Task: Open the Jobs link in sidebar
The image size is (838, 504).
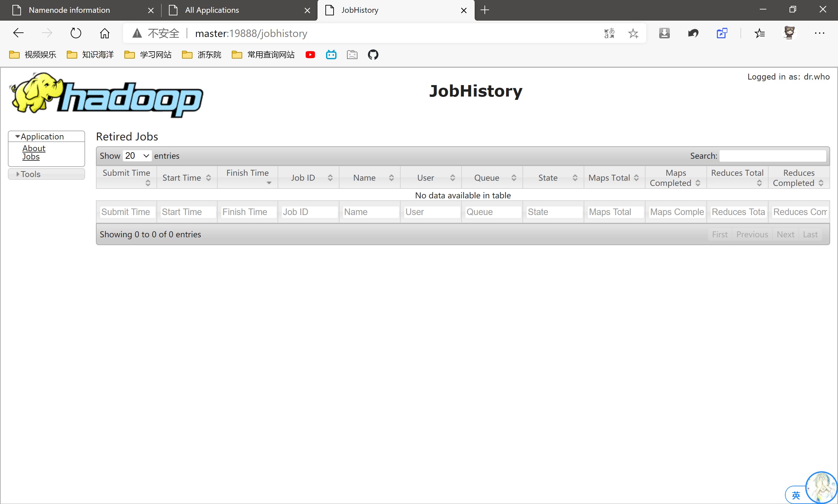Action: pyautogui.click(x=31, y=156)
